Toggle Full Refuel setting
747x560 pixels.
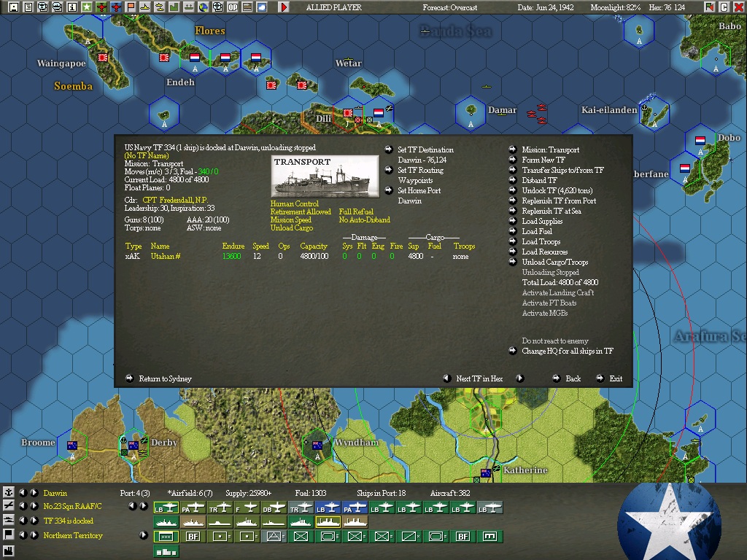(356, 211)
